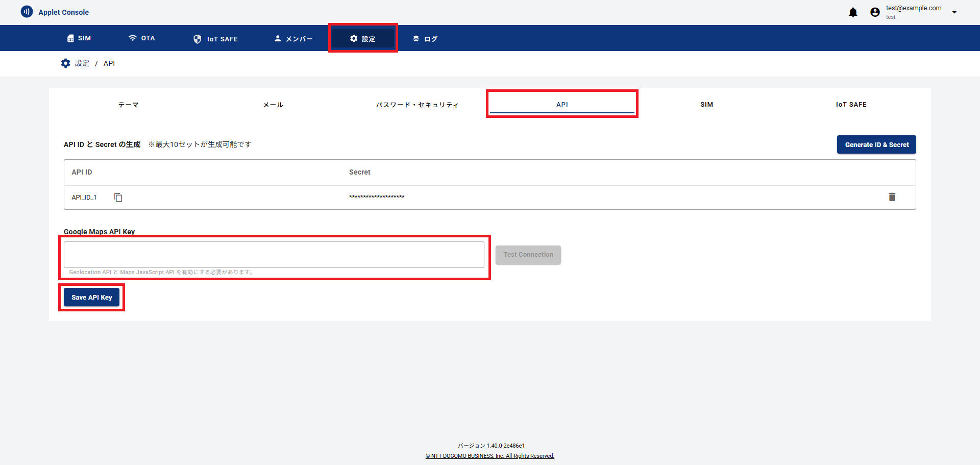Delete API_ID_1 with the trash icon
The height and width of the screenshot is (465, 980).
[892, 197]
